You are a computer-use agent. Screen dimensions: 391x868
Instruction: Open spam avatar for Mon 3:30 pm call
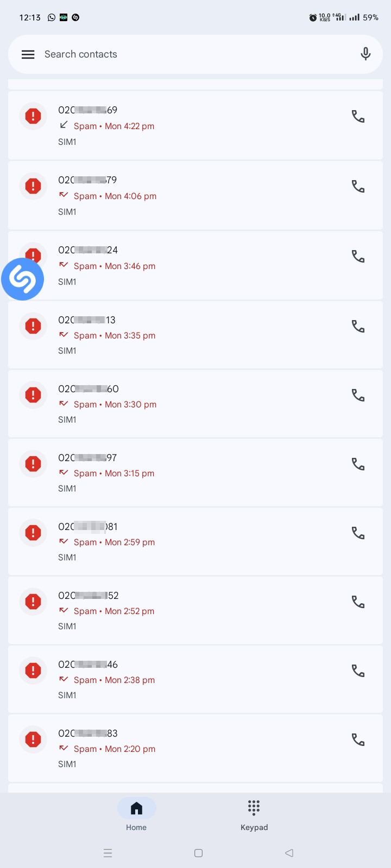(x=33, y=395)
